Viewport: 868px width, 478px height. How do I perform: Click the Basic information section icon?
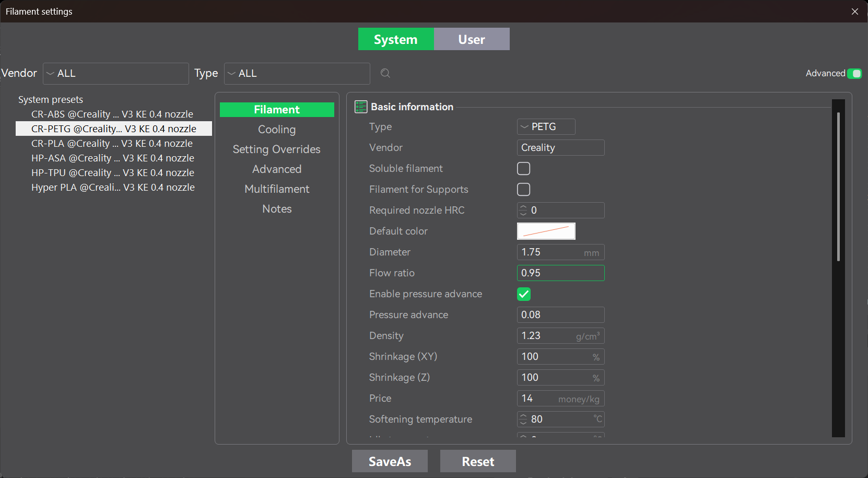(361, 107)
